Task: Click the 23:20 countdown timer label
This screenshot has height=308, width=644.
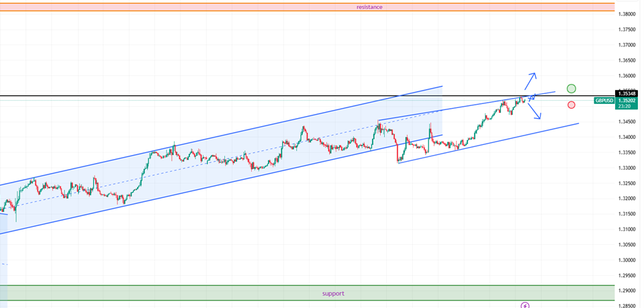Action: click(624, 106)
